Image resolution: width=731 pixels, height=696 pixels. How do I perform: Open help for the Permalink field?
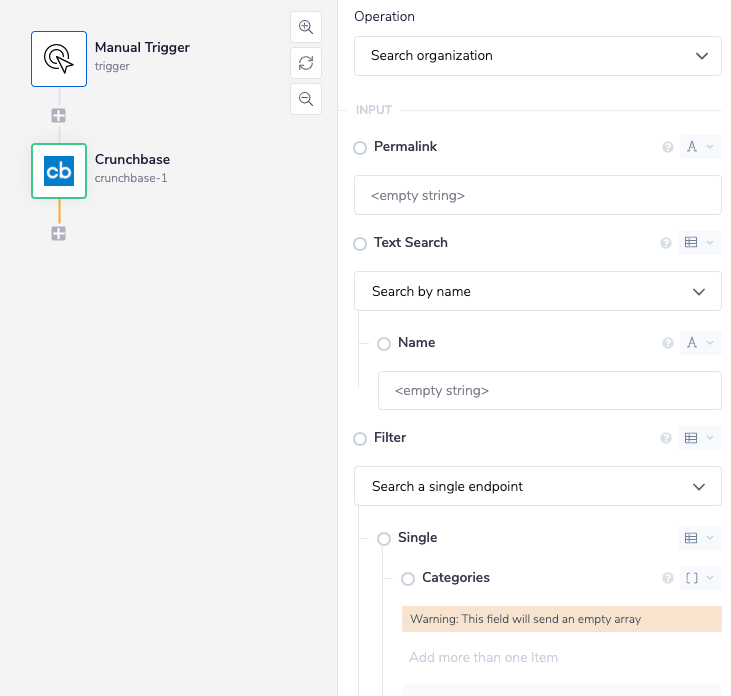tap(668, 148)
